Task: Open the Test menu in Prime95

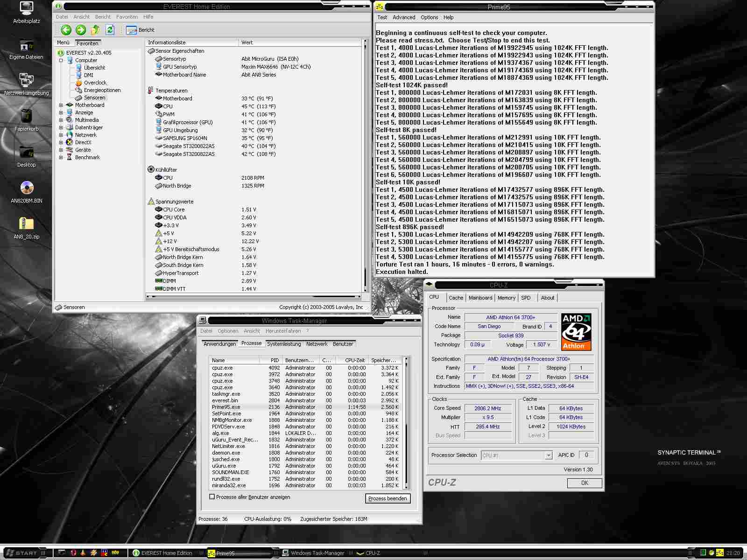Action: 382,17
